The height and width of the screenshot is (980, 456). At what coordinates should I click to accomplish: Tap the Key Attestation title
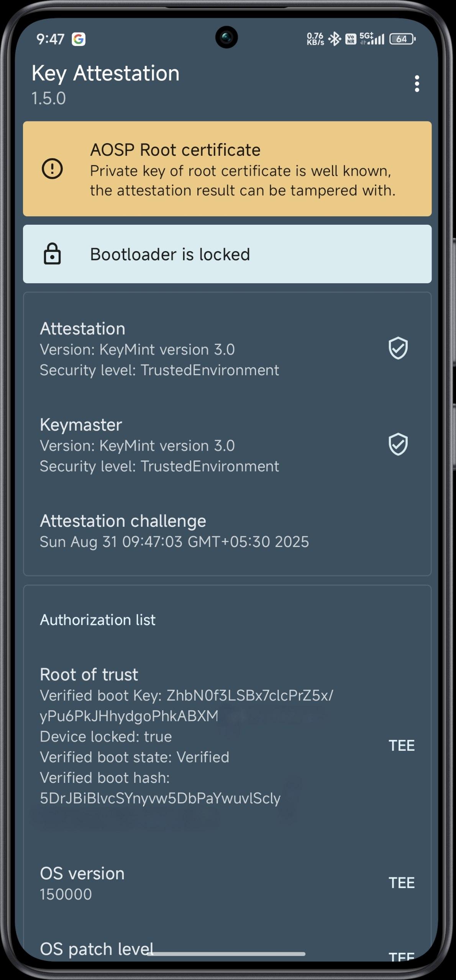(105, 73)
